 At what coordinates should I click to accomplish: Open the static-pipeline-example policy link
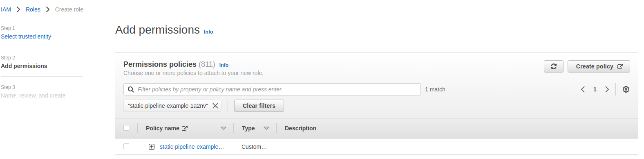[192, 147]
